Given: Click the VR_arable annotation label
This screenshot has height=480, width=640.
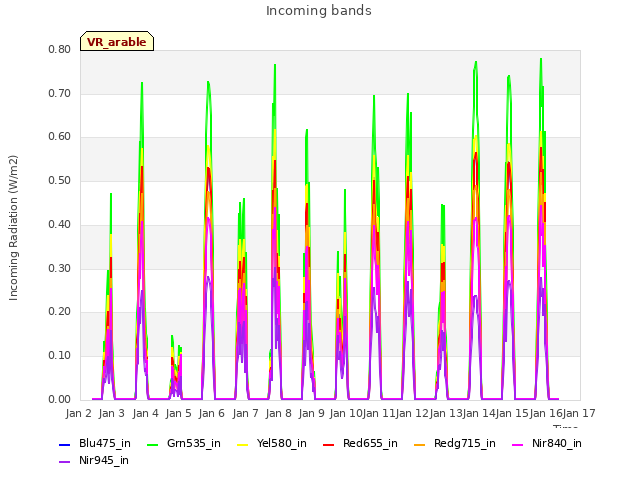Looking at the screenshot, I should (x=117, y=41).
